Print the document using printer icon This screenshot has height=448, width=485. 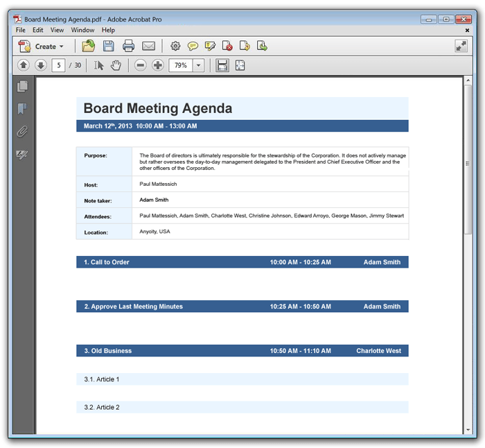(x=128, y=46)
